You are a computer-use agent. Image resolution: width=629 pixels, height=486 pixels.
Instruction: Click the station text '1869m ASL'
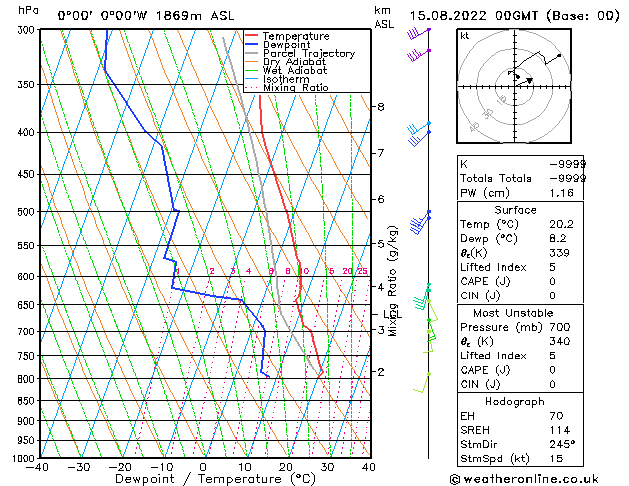(x=195, y=16)
